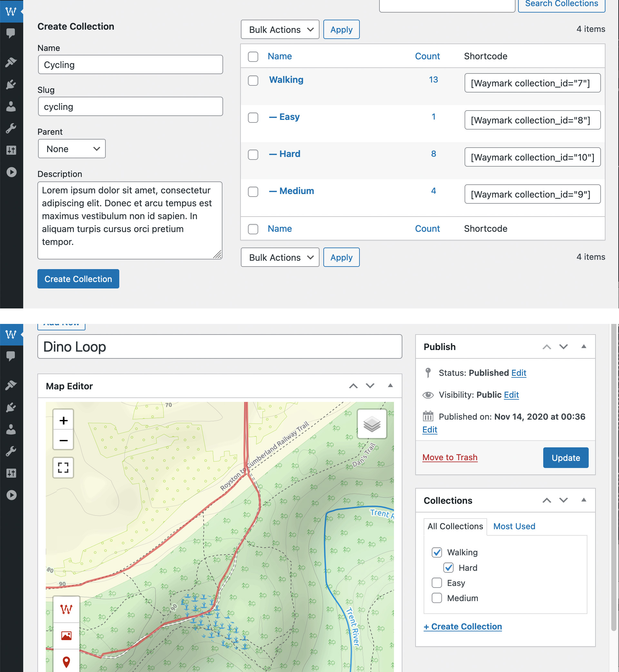Screen dimensions: 619x672
Task: Click the Update button in Publish panel
Action: point(565,457)
